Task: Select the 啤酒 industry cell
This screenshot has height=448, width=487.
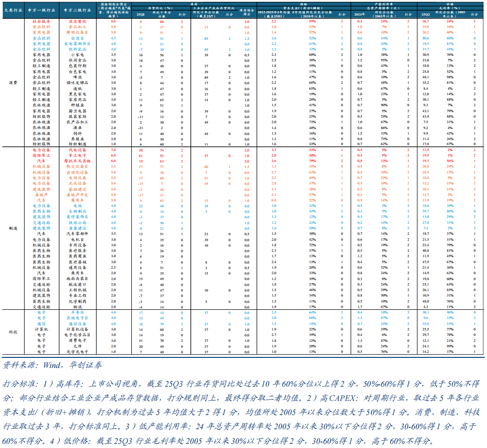Action: [x=77, y=77]
